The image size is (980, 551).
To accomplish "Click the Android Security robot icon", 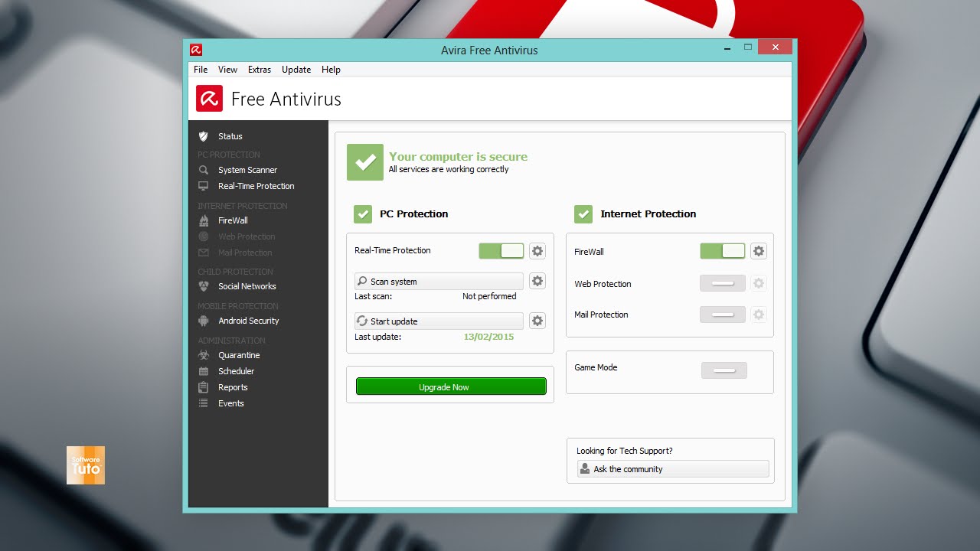I will [x=204, y=321].
